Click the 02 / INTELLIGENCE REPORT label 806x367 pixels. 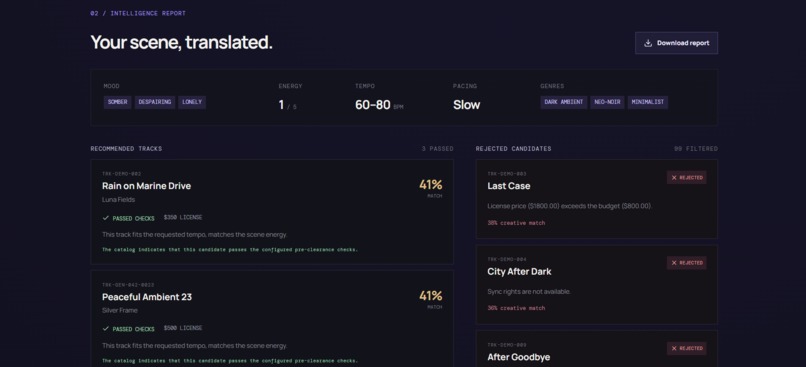(x=138, y=13)
